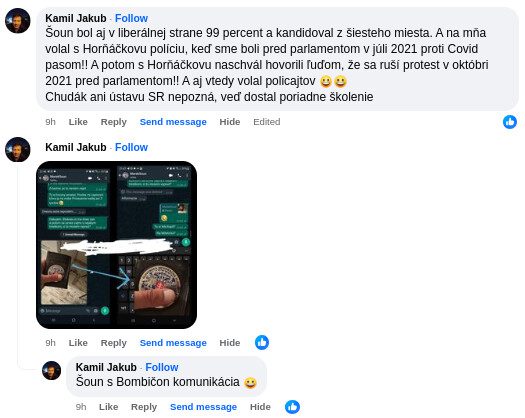Send message from the nested reply
525x418 pixels.
(x=203, y=407)
